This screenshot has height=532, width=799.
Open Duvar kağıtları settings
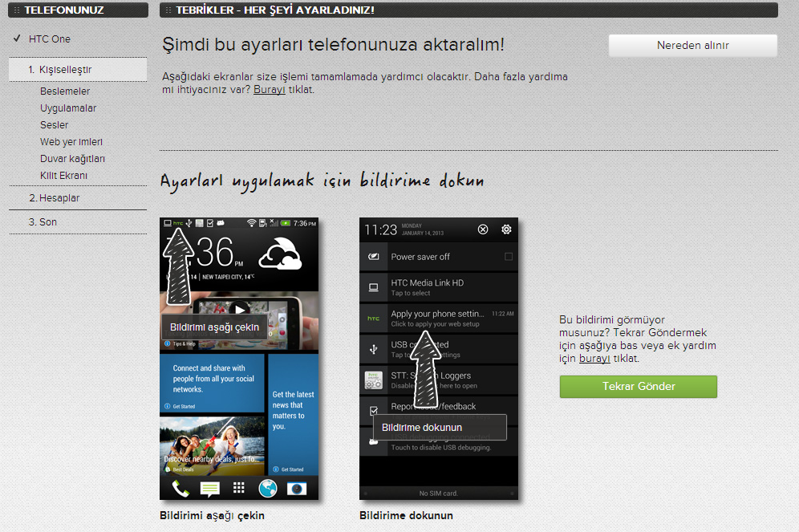[x=72, y=159]
